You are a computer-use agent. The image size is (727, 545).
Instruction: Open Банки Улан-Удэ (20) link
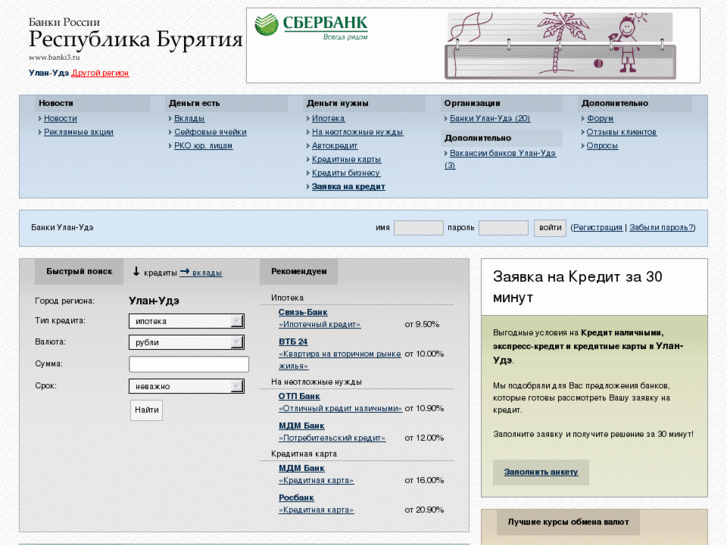490,118
